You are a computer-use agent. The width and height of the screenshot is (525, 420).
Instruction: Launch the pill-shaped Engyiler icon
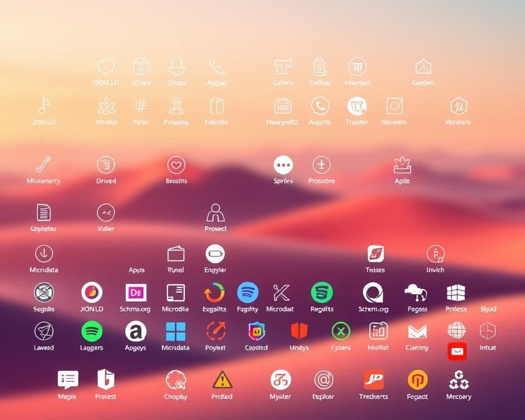tap(215, 254)
